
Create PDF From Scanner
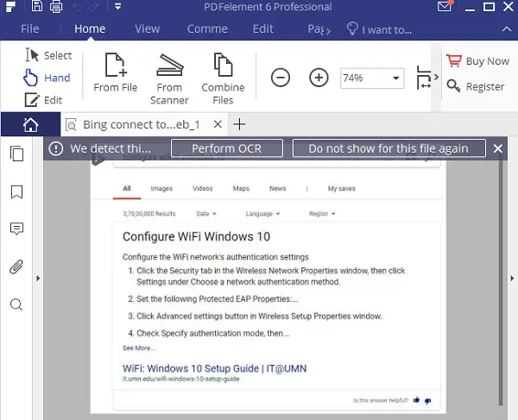click(x=169, y=79)
